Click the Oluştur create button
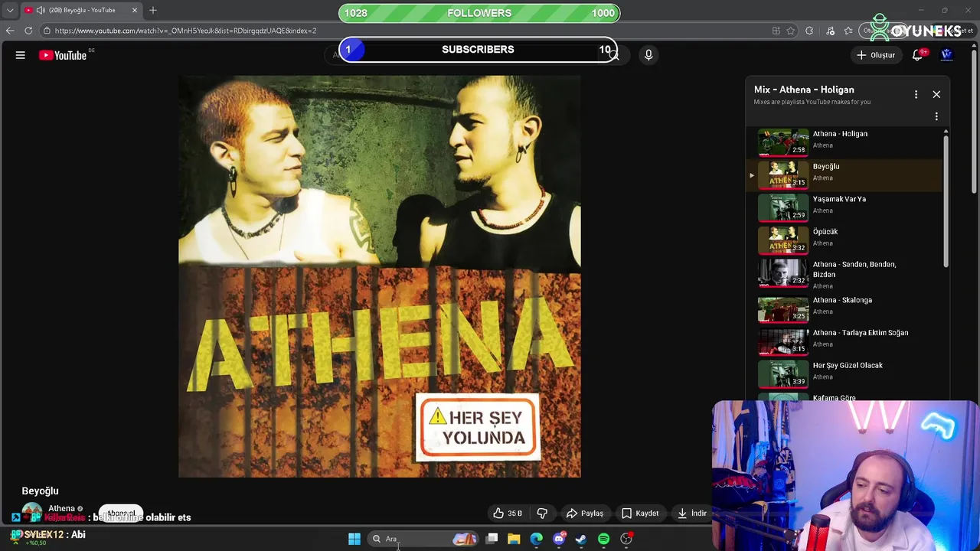The image size is (980, 551). [x=876, y=55]
